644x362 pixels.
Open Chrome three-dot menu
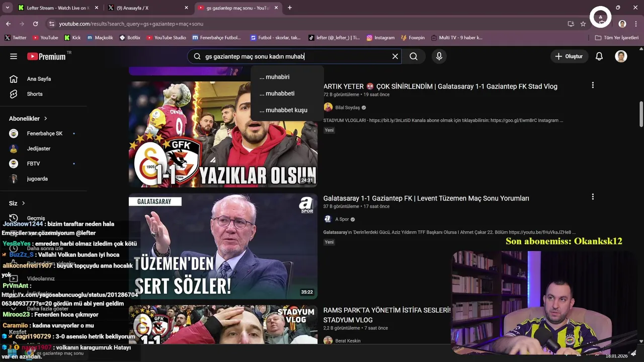635,24
